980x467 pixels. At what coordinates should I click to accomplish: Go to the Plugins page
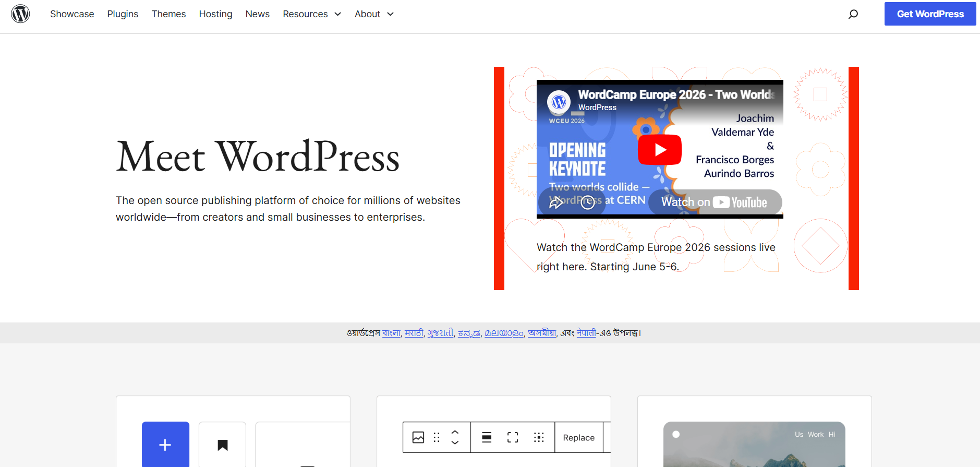123,14
